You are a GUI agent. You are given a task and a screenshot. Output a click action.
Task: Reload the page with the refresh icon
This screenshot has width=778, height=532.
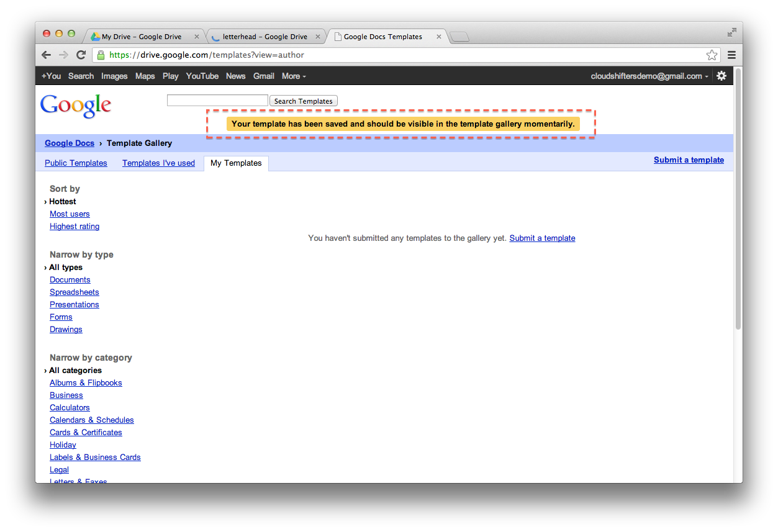click(81, 55)
